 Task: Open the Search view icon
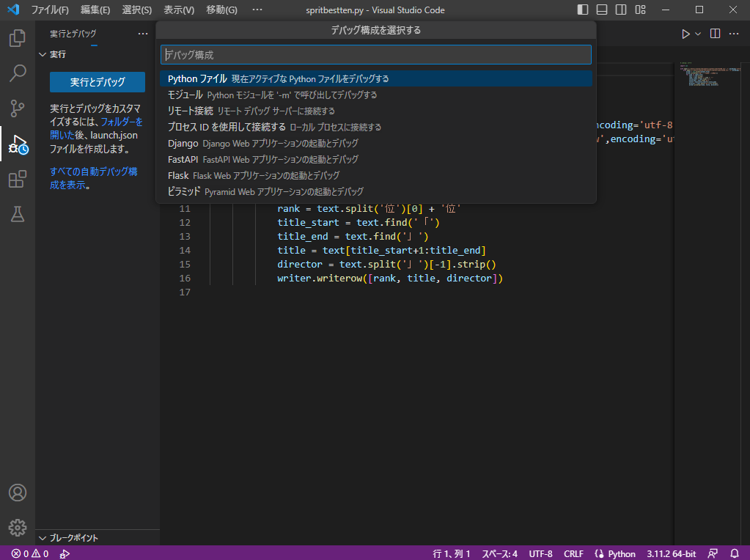coord(17,73)
